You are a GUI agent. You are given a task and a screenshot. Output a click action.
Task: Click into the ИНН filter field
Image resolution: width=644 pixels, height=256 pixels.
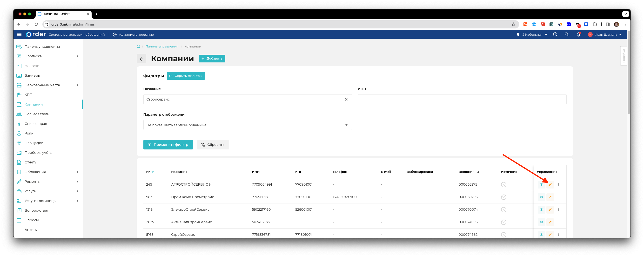tap(462, 100)
